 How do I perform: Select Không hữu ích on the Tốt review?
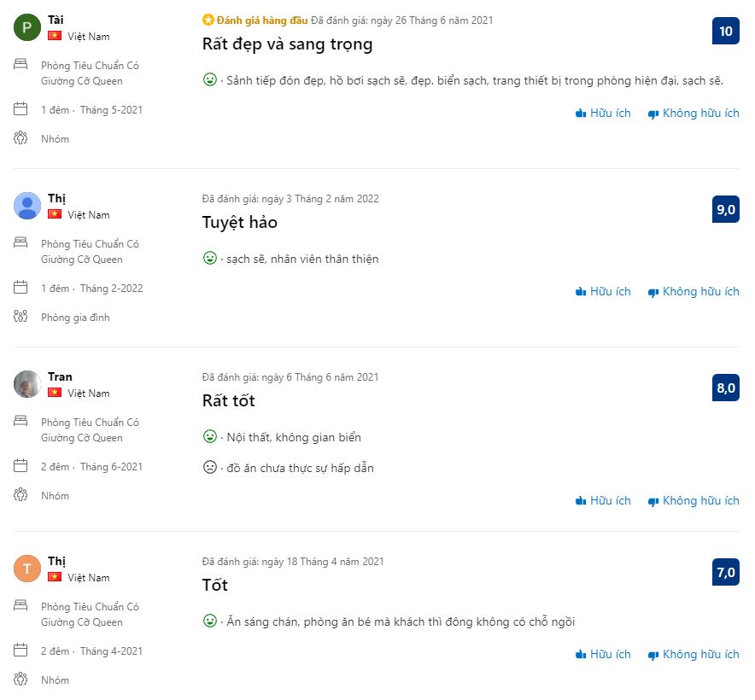click(694, 654)
